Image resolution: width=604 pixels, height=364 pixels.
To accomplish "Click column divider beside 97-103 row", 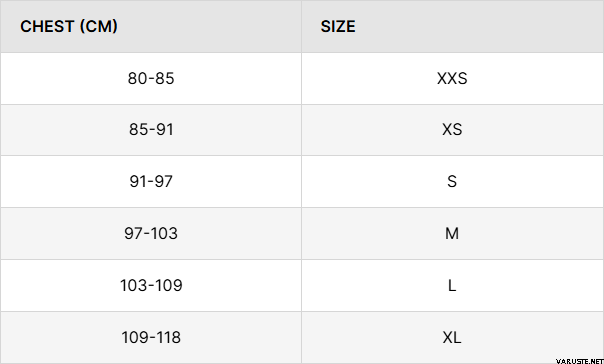I will (301, 233).
